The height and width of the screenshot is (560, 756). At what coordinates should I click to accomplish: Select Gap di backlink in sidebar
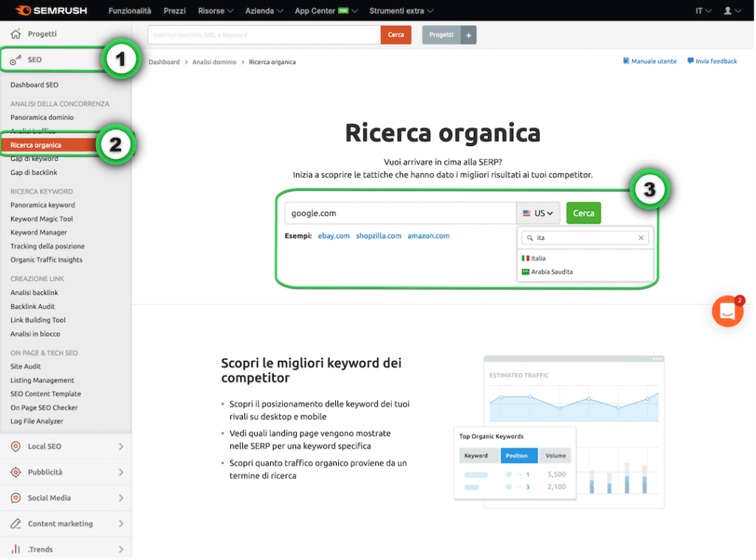(x=34, y=173)
